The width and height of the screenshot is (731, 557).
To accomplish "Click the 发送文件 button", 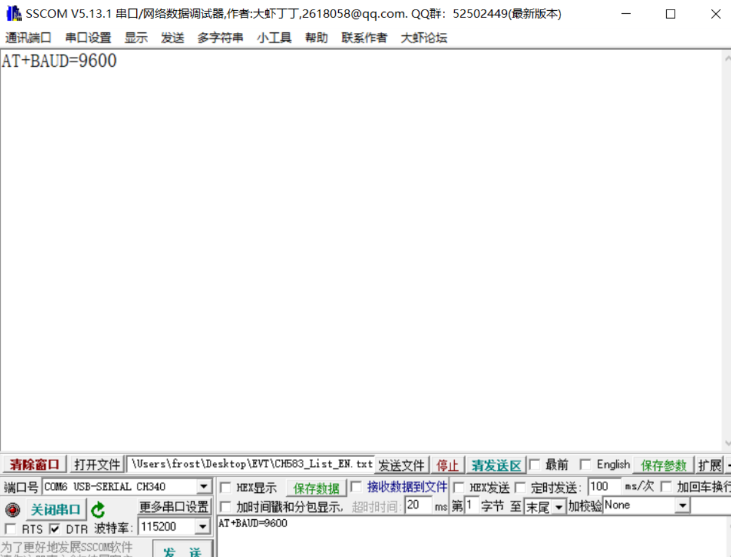I will click(x=401, y=465).
